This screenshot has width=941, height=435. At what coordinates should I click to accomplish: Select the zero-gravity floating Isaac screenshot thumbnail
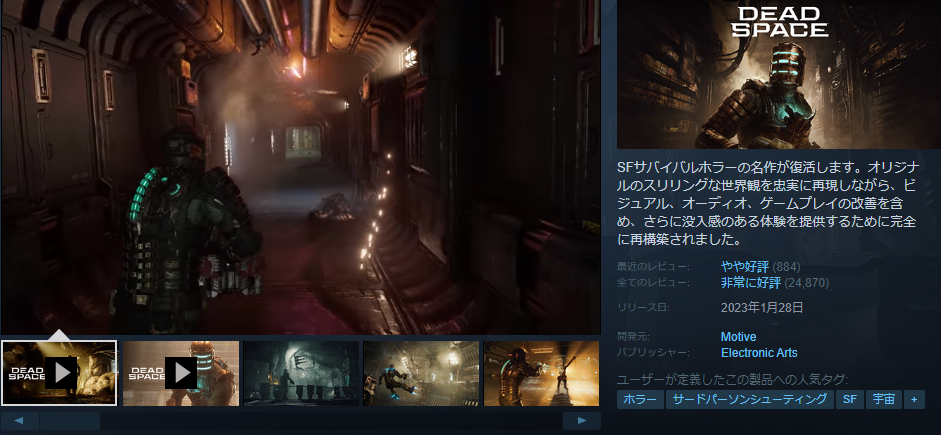(x=421, y=373)
